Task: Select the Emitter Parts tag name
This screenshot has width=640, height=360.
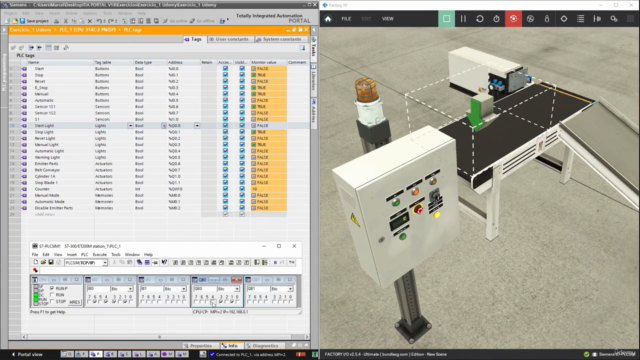Action: [46, 164]
